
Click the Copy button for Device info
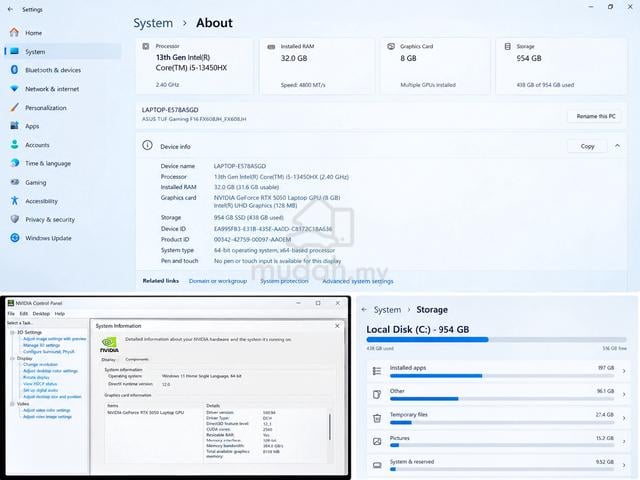pos(587,146)
